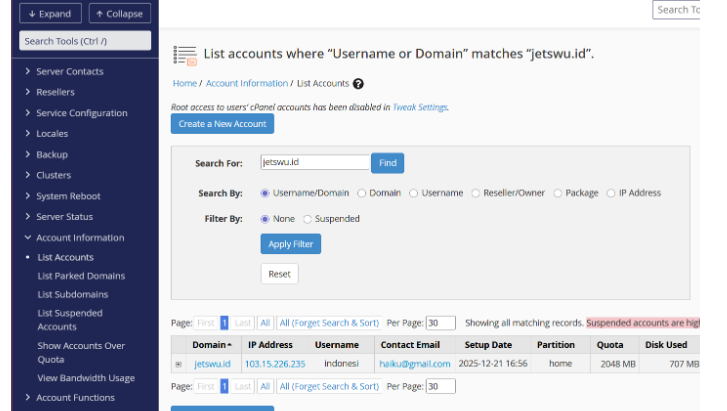Image resolution: width=727 pixels, height=411 pixels.
Task: Click the indonesi username cell
Action: point(341,364)
